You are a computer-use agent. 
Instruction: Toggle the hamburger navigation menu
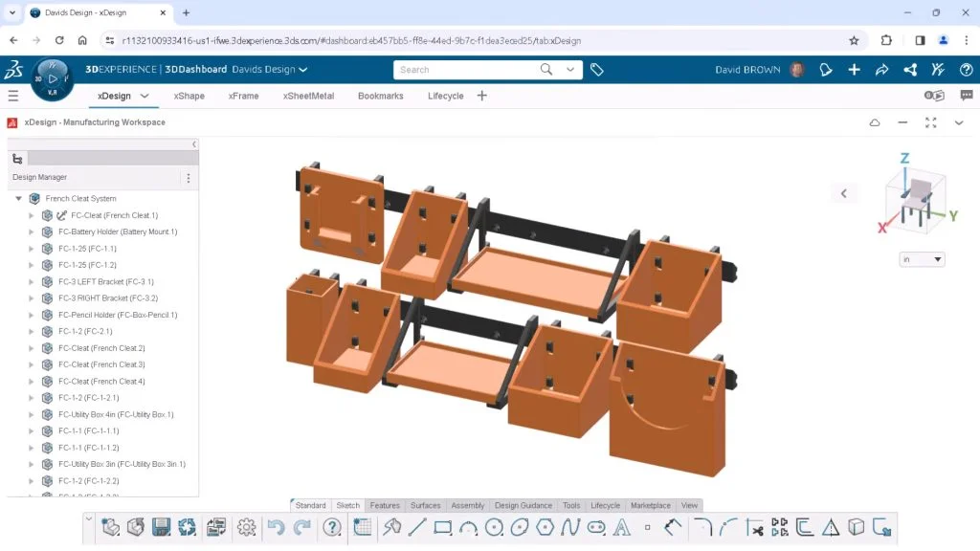point(13,96)
